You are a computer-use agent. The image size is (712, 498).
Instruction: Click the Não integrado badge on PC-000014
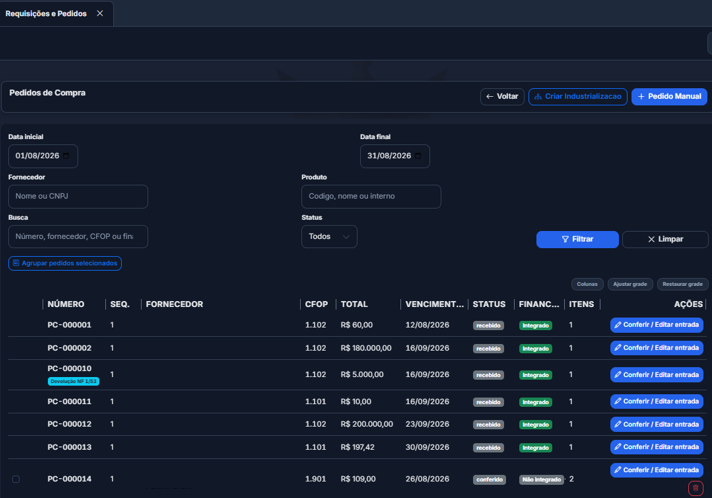(541, 480)
